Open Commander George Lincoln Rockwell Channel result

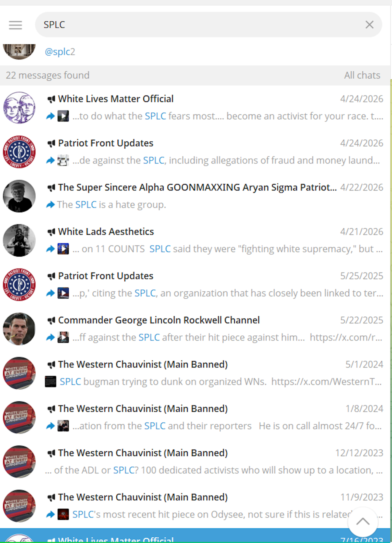(x=195, y=329)
